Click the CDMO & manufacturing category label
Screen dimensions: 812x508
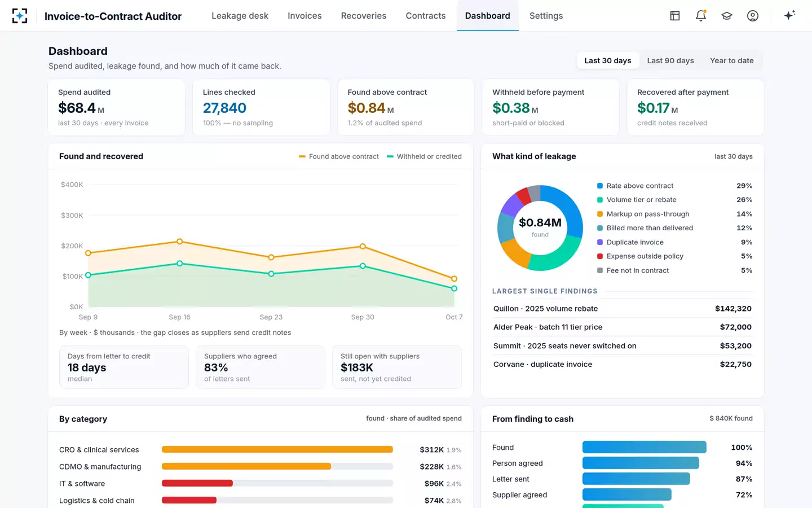100,467
